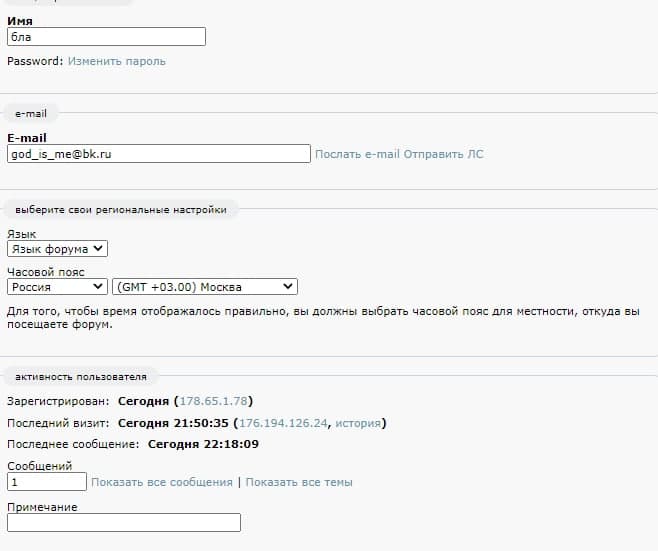658x551 pixels.
Task: Click the Имя name input field
Action: click(x=106, y=37)
